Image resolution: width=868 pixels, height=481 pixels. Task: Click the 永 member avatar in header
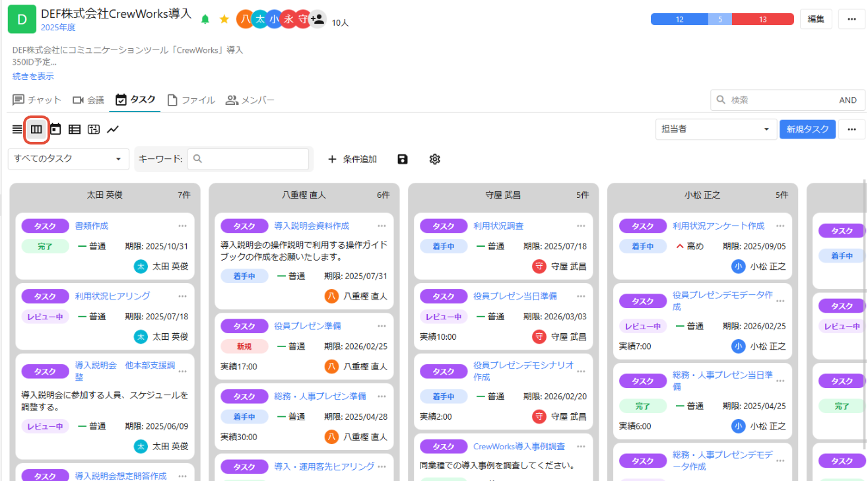click(288, 19)
